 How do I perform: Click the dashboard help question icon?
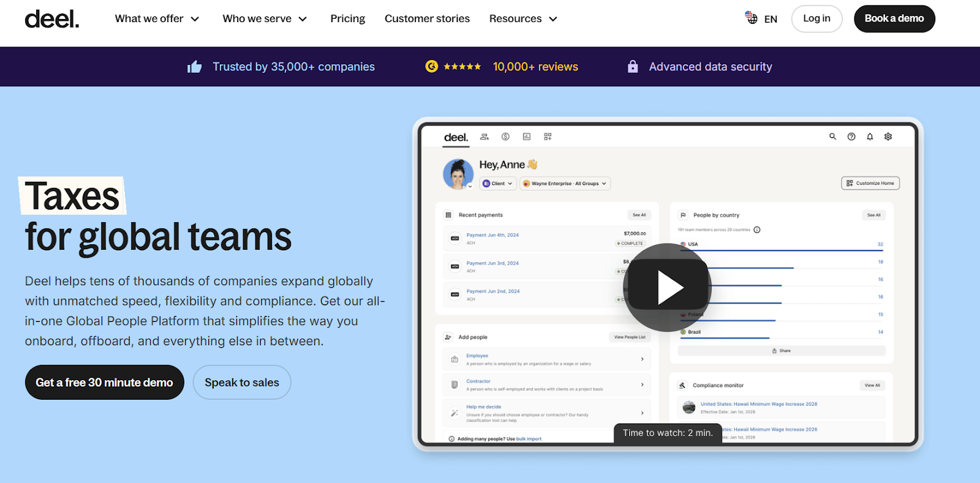point(851,137)
